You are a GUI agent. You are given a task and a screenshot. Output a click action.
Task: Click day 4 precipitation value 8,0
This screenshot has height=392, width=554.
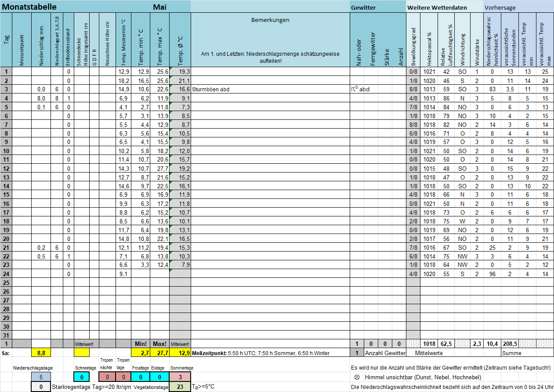pos(42,98)
